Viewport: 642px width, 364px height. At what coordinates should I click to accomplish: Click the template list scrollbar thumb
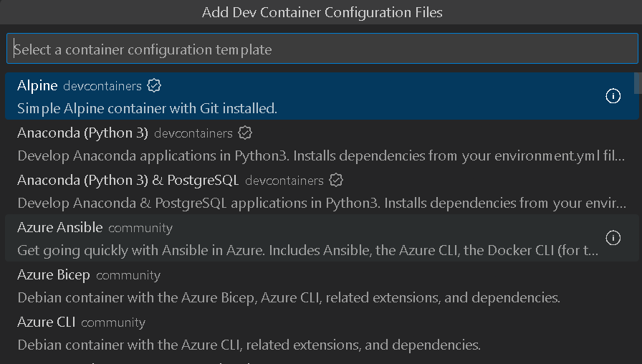click(638, 83)
